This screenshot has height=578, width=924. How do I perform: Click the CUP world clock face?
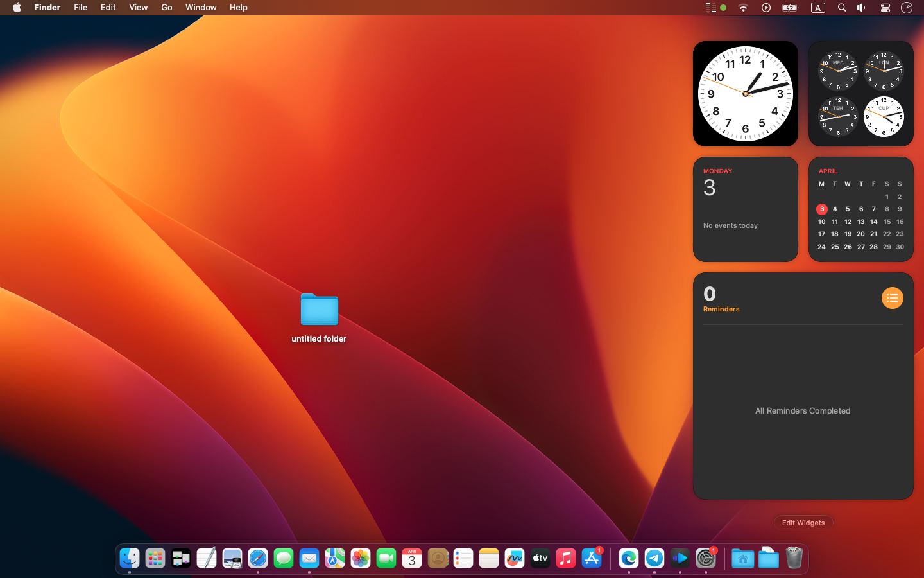(x=884, y=116)
